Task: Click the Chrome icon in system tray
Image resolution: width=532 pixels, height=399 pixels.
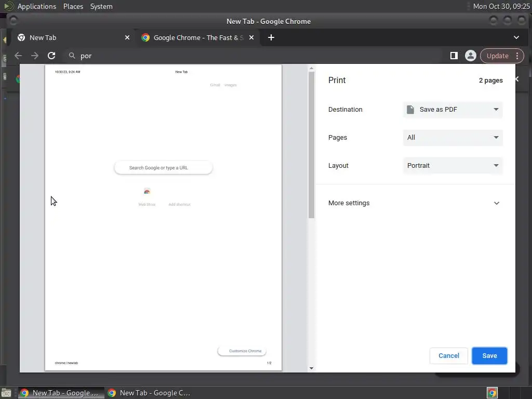Action: pyautogui.click(x=492, y=393)
